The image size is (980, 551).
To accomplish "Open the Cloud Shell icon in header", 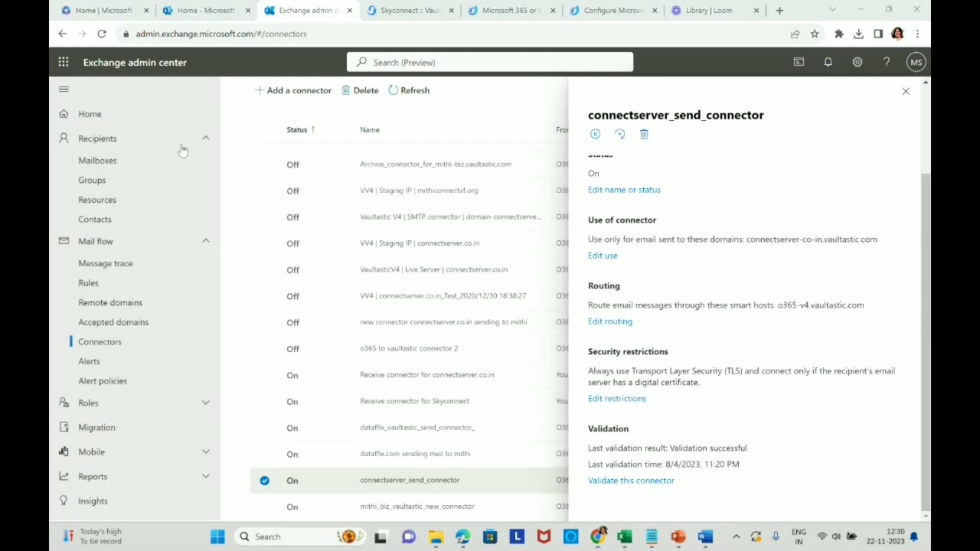I will (x=799, y=62).
